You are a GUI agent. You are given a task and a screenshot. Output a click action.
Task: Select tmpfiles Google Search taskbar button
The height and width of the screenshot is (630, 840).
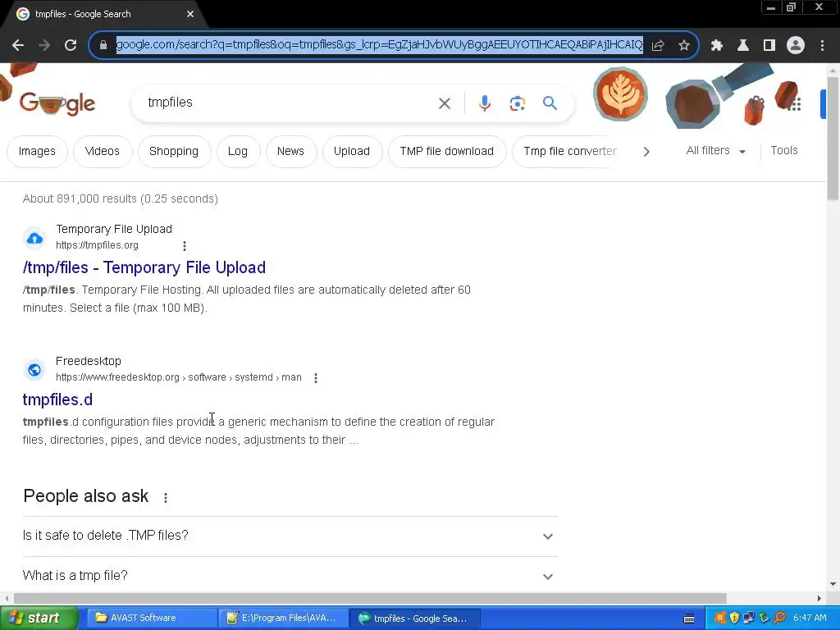pos(414,619)
